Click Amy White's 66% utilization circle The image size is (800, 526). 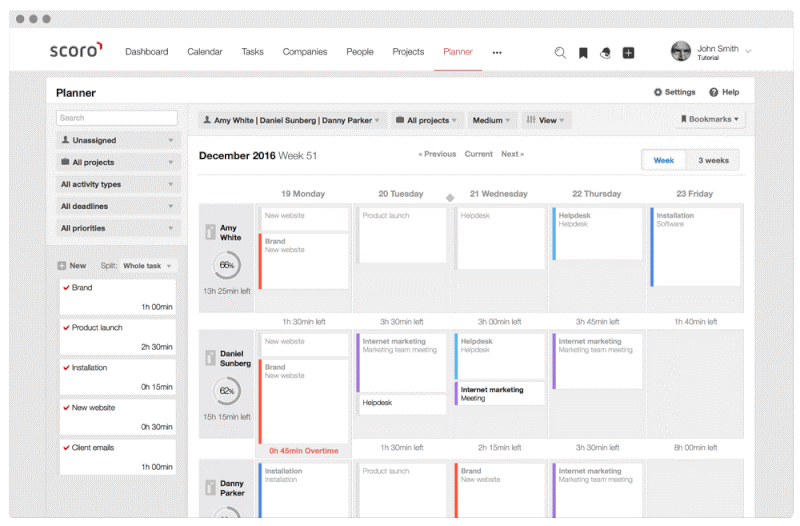coord(227,265)
